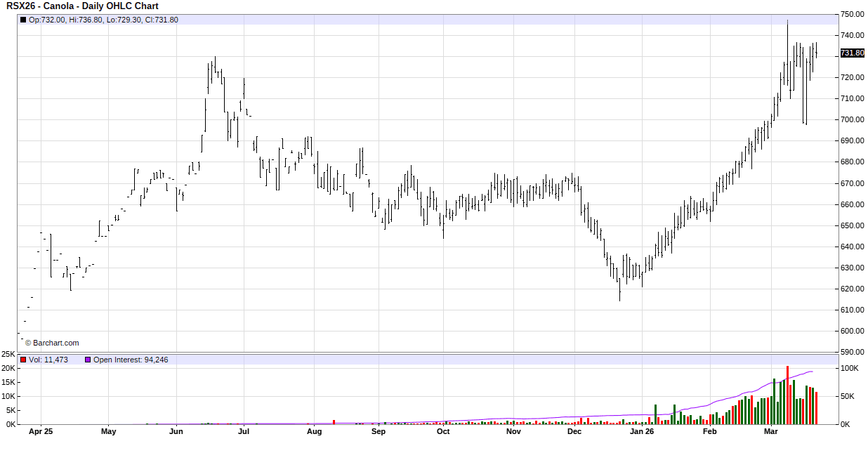Click the 750.00 price axis label
The image size is (868, 453).
point(852,14)
